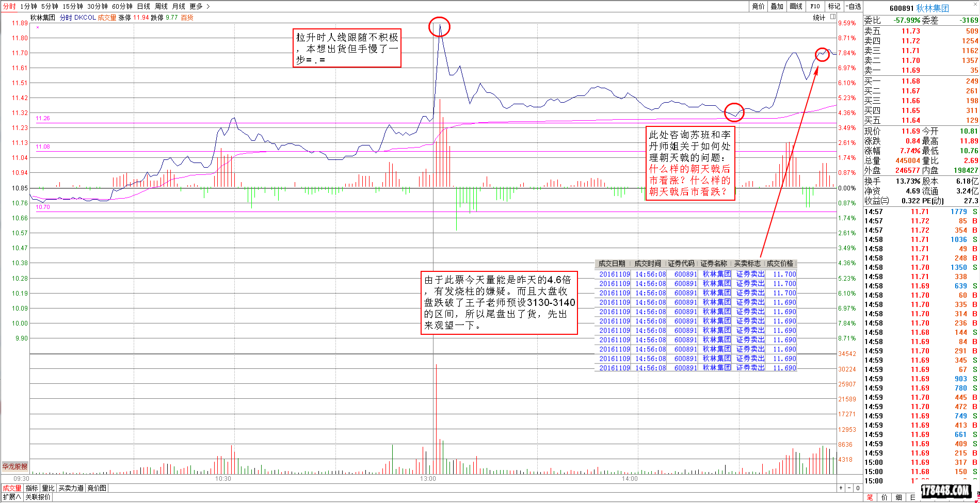This screenshot has width=980, height=503.
Task: Click the minus zoom button below the chart
Action: [x=849, y=488]
